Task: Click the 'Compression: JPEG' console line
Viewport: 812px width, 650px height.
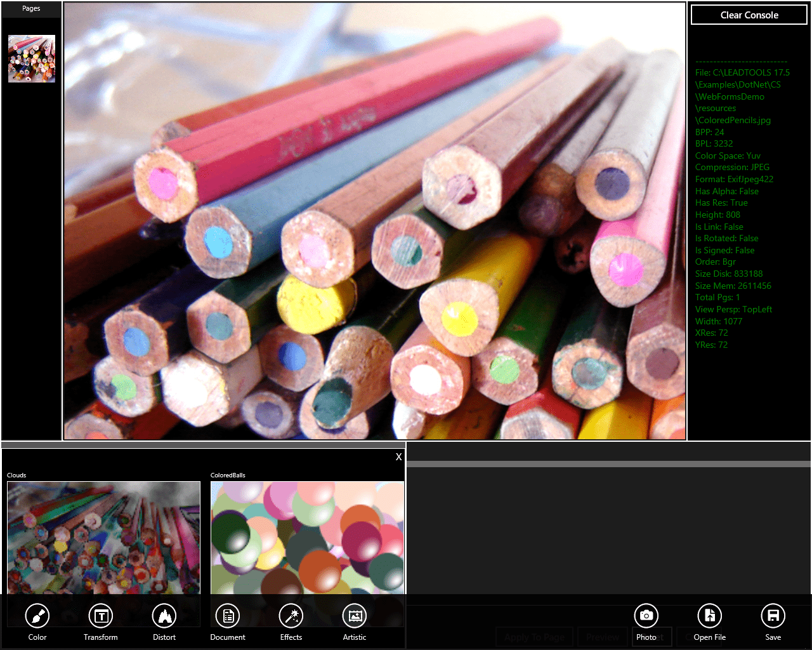Action: (x=732, y=168)
